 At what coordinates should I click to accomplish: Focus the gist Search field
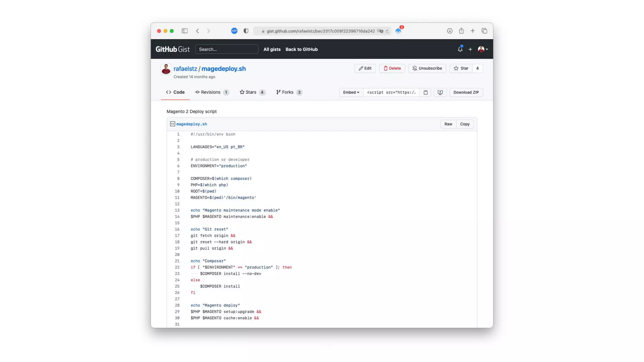point(226,49)
